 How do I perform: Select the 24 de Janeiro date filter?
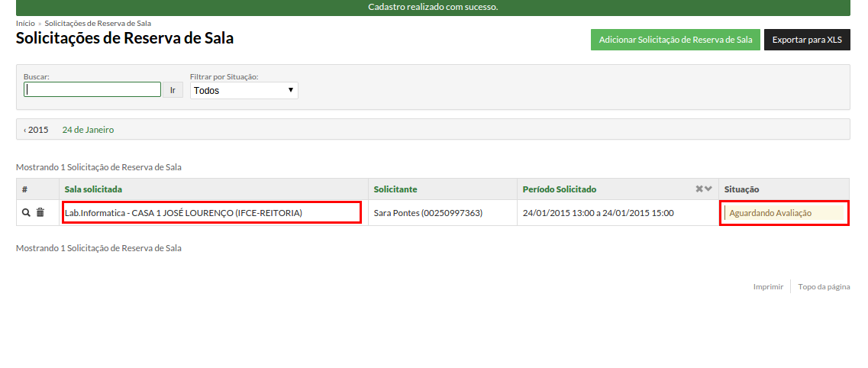pos(88,130)
